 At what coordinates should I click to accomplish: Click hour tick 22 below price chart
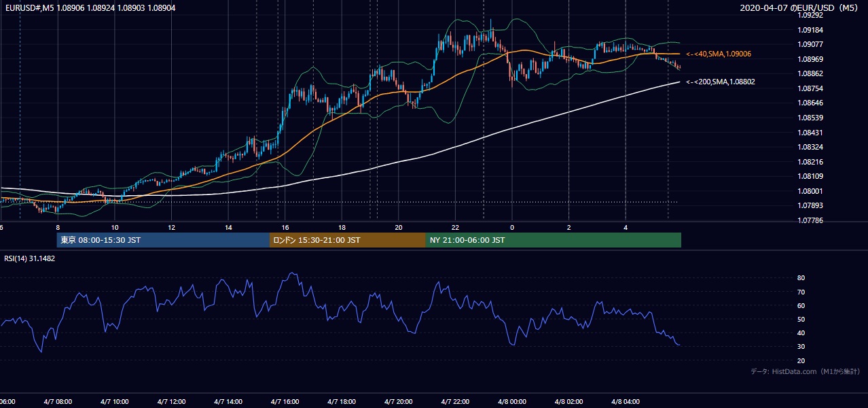point(455,227)
